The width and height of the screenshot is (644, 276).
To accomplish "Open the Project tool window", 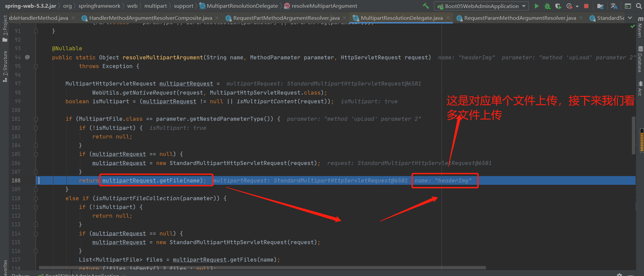I will pos(5,28).
